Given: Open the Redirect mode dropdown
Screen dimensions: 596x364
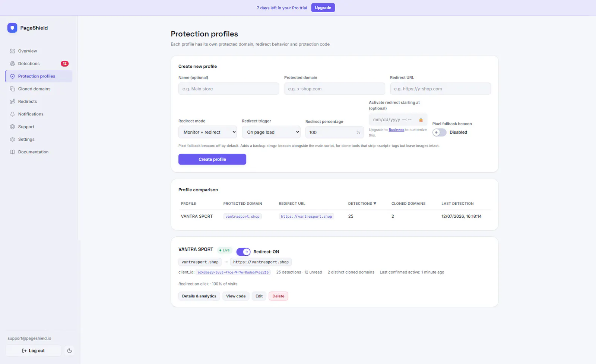Looking at the screenshot, I should [208, 132].
